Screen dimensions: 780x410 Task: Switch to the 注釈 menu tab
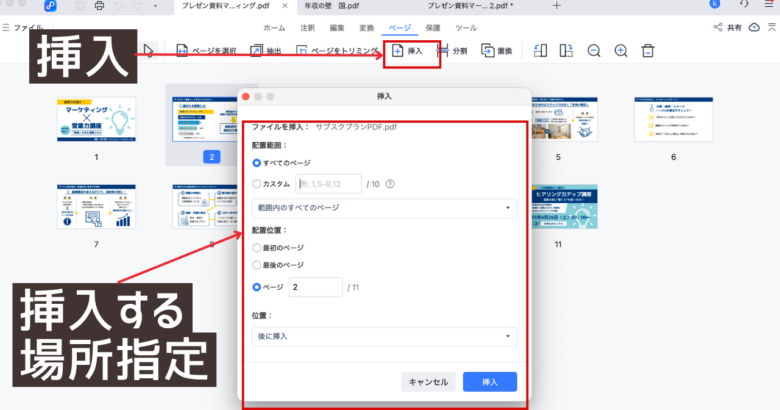tap(310, 28)
